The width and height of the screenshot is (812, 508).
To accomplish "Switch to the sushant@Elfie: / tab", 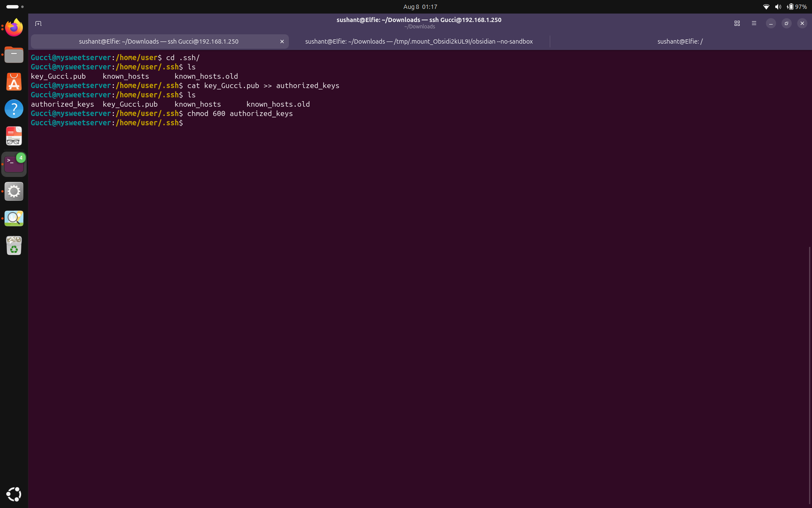I will [680, 41].
